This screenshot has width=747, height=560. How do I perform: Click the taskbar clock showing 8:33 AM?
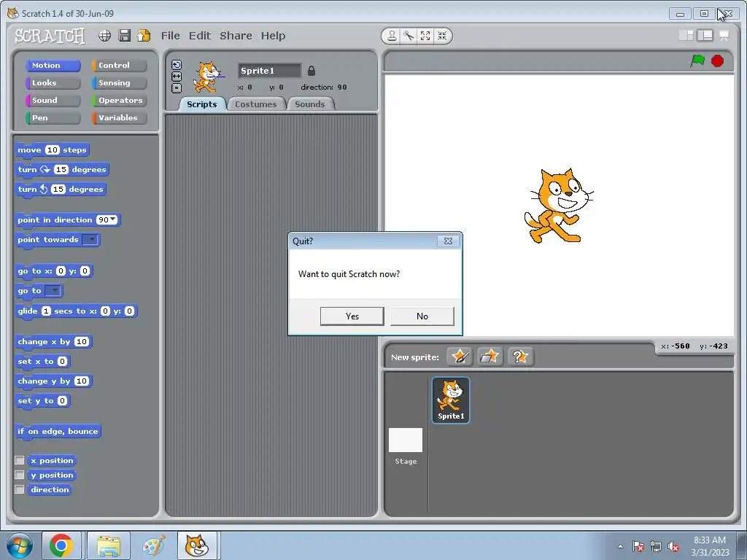[x=710, y=546]
